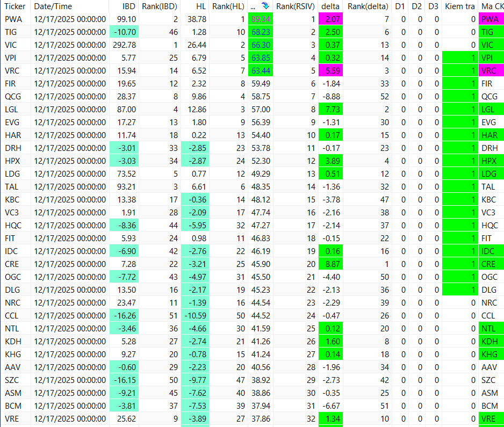Select the KHG ticker cell
504x427 pixels.
point(16,354)
